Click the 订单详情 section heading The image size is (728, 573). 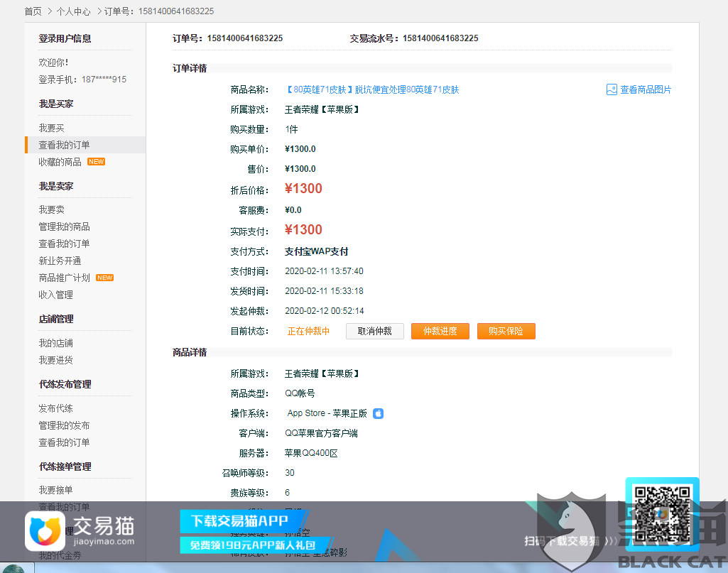click(x=190, y=69)
